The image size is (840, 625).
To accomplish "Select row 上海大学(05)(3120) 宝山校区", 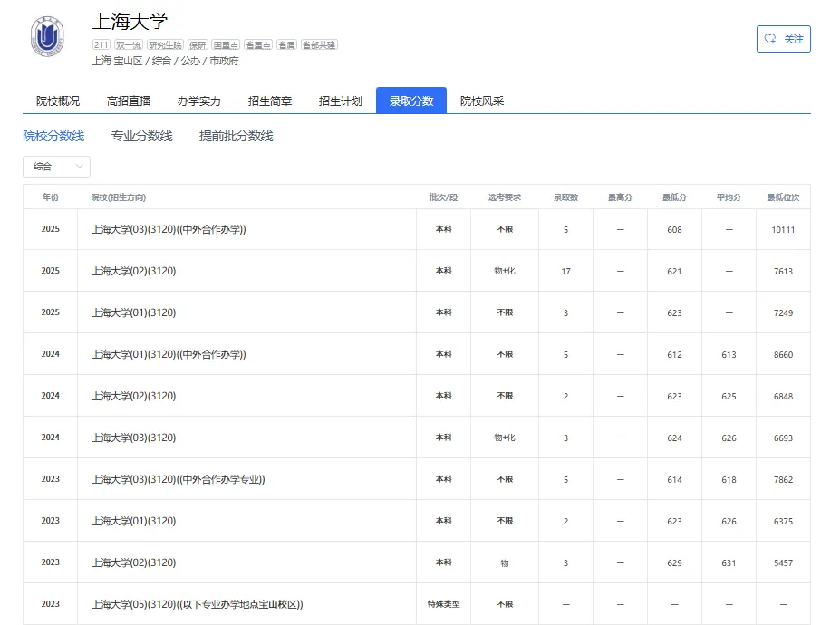I will (x=417, y=604).
